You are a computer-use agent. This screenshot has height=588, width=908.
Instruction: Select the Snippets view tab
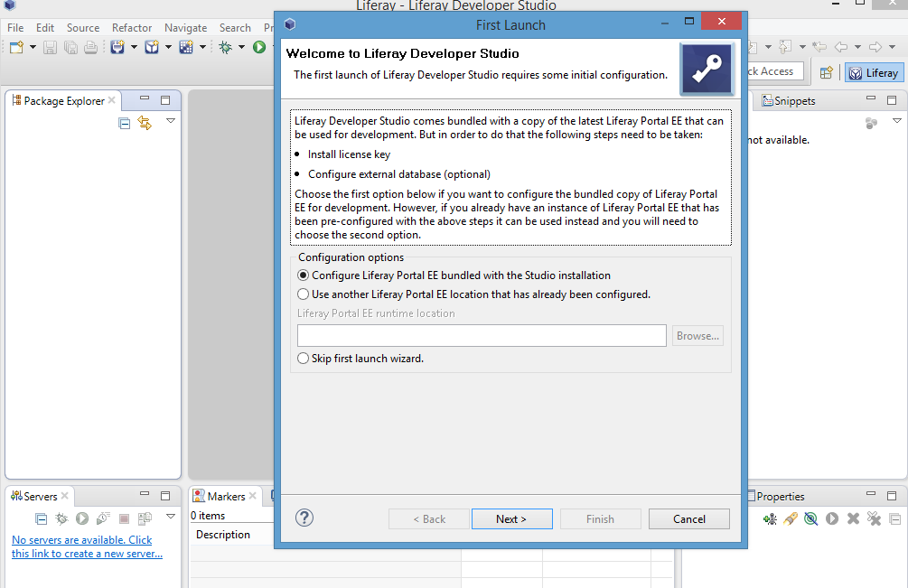point(789,100)
